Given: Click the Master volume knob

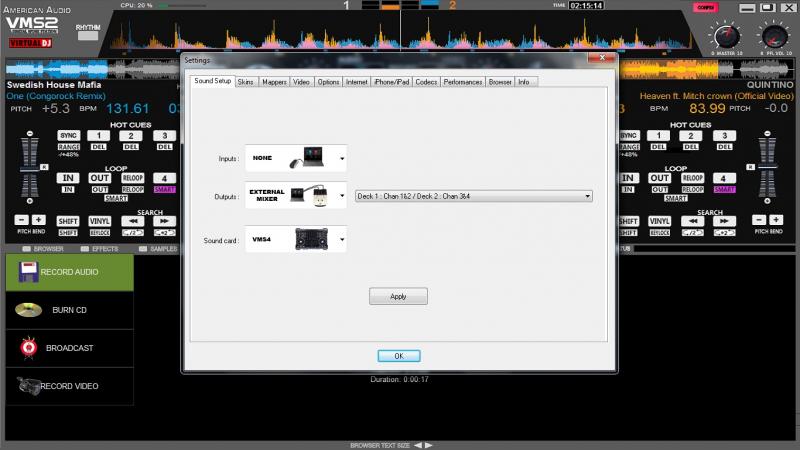Looking at the screenshot, I should [x=727, y=36].
